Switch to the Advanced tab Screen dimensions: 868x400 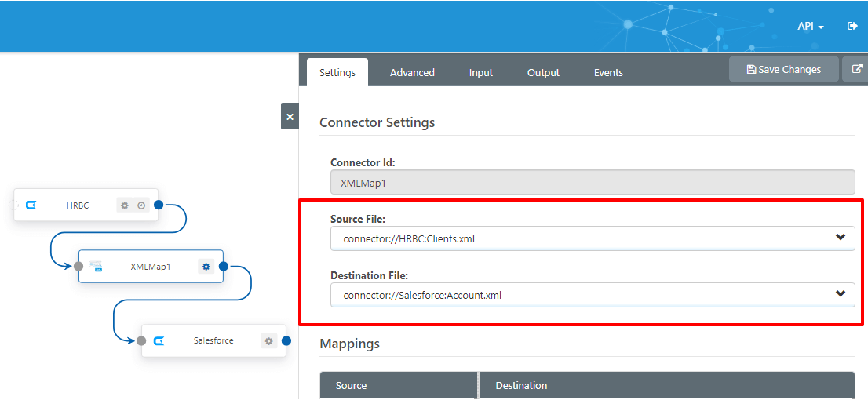pyautogui.click(x=412, y=72)
